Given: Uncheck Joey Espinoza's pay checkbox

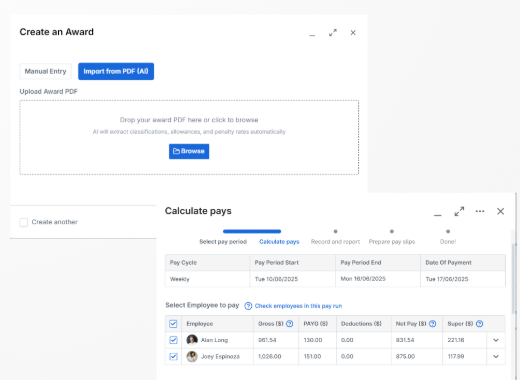Looking at the screenshot, I should point(173,357).
